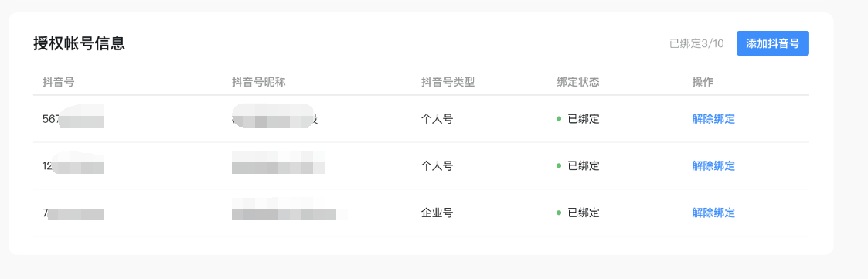Screen dimensions: 868x279
Task: Unbind the 企业号 type account
Action: coord(713,213)
